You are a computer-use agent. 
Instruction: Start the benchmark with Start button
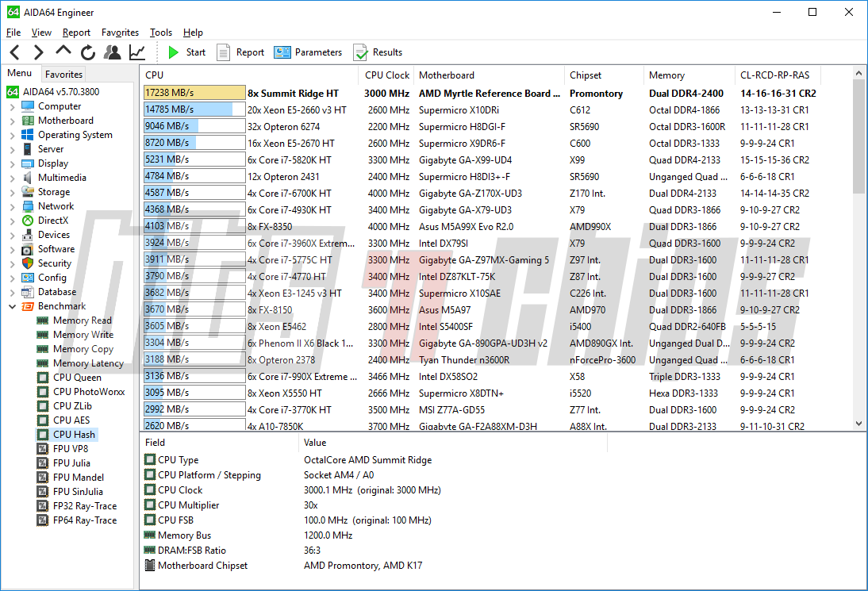(186, 52)
